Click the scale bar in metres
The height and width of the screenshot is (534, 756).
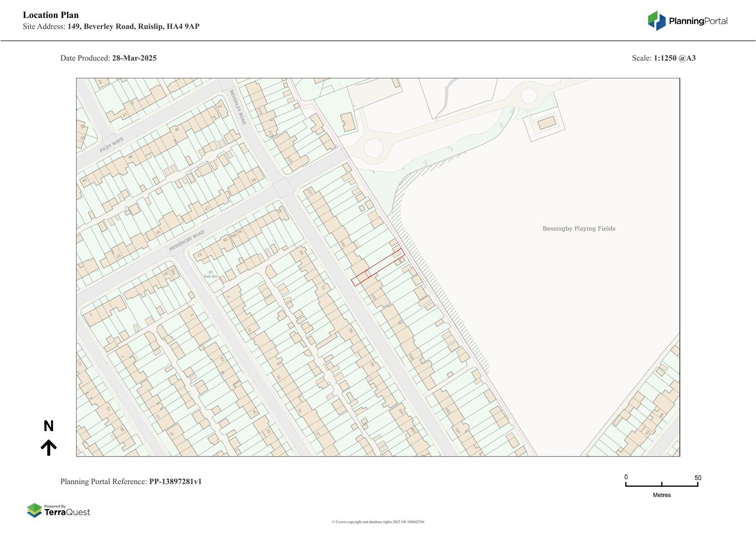(661, 484)
